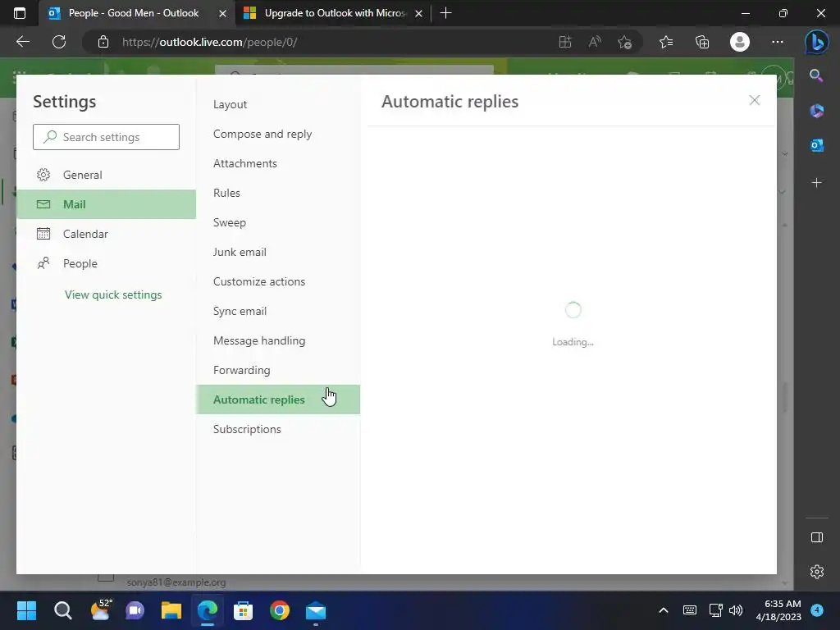Open Customize actions settings
Image resolution: width=840 pixels, height=630 pixels.
coord(277,281)
